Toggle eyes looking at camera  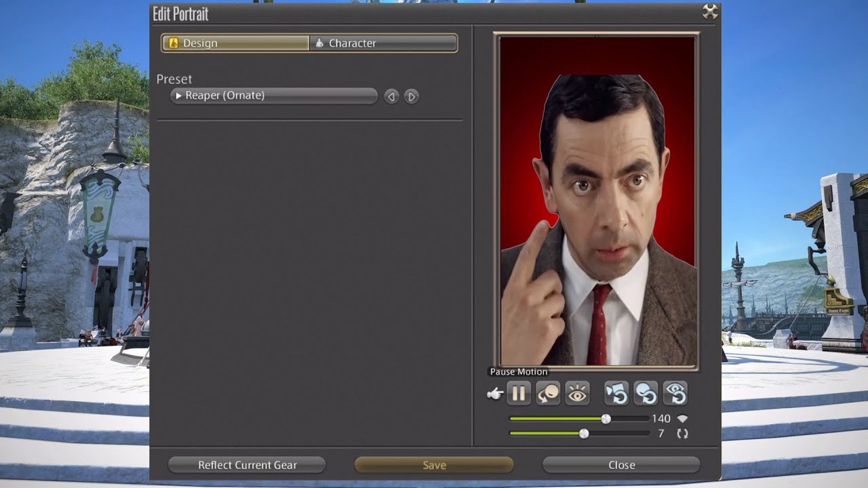tap(578, 393)
